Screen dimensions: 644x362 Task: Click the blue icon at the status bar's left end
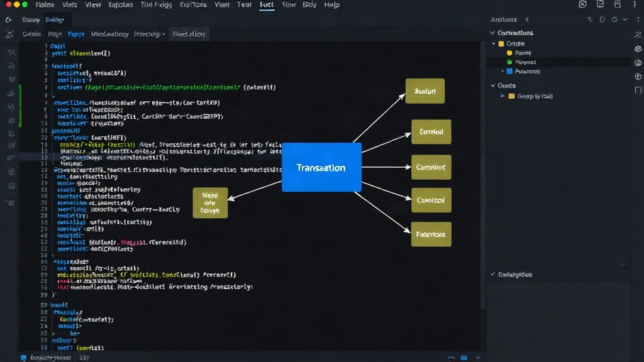(23, 358)
